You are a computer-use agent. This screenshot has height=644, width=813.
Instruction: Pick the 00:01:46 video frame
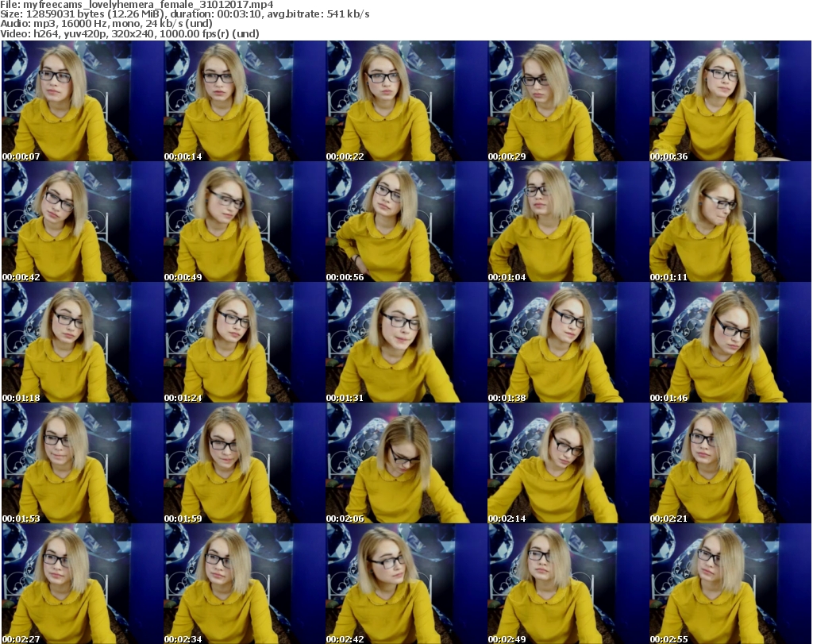(730, 342)
